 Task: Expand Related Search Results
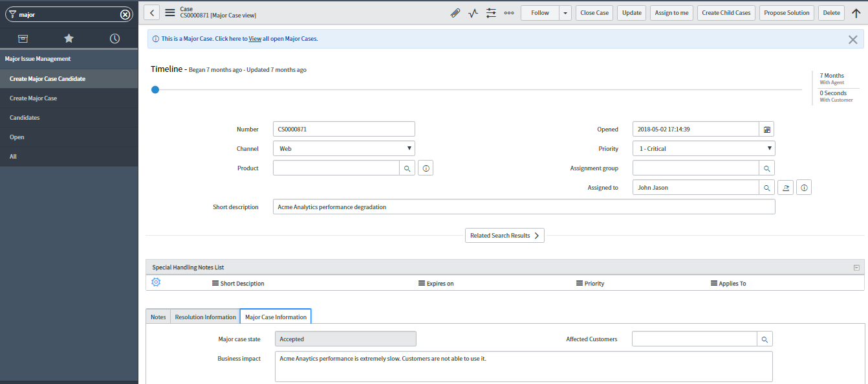click(x=505, y=236)
